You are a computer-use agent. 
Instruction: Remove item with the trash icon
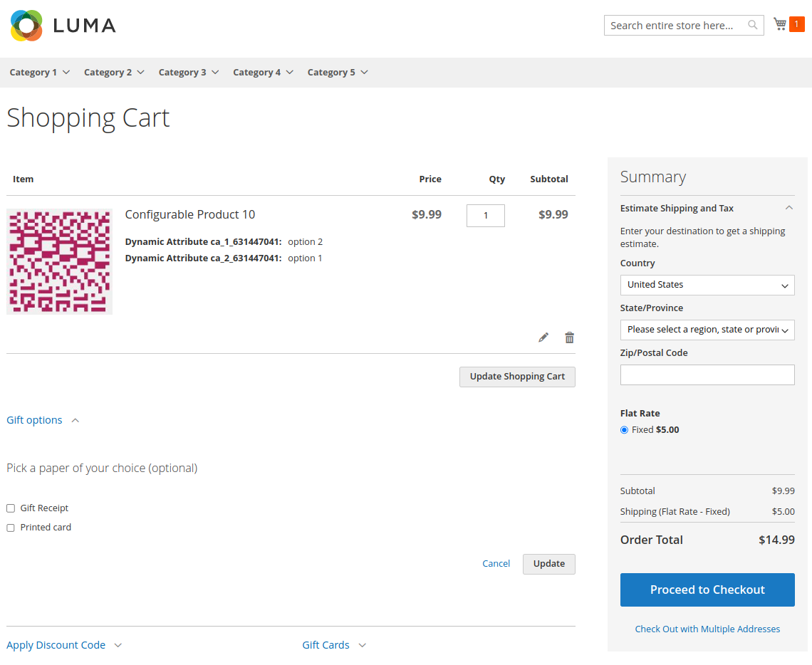point(569,337)
